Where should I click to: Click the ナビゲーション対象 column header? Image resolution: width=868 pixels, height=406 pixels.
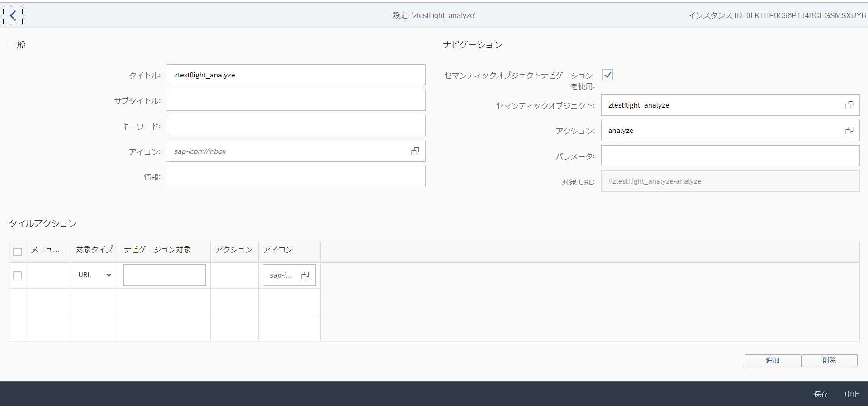coord(157,250)
